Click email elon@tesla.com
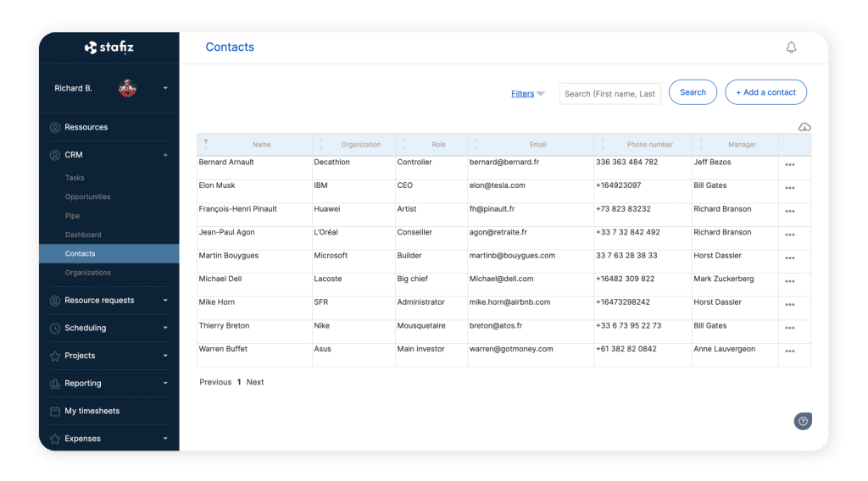This screenshot has height=481, width=868. click(x=497, y=185)
